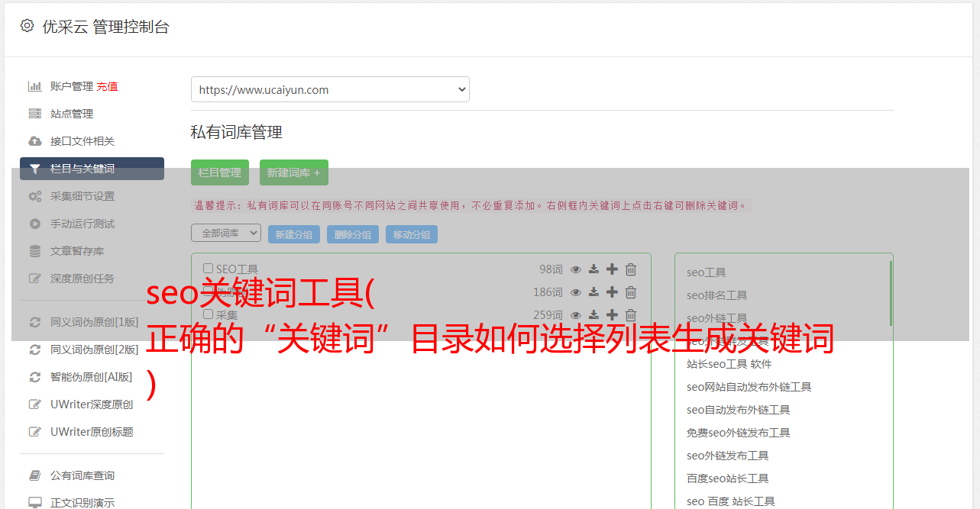Click the gear icon beside 优采云 管理控制台

[x=27, y=25]
